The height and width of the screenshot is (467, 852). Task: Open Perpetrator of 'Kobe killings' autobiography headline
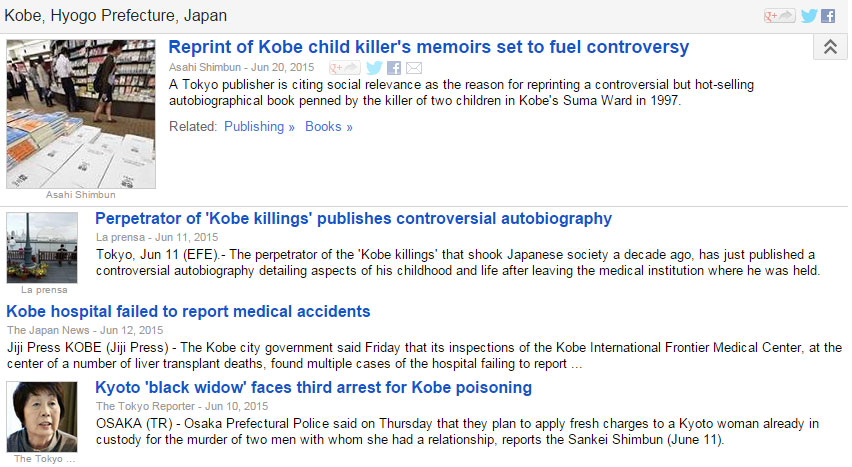point(353,219)
